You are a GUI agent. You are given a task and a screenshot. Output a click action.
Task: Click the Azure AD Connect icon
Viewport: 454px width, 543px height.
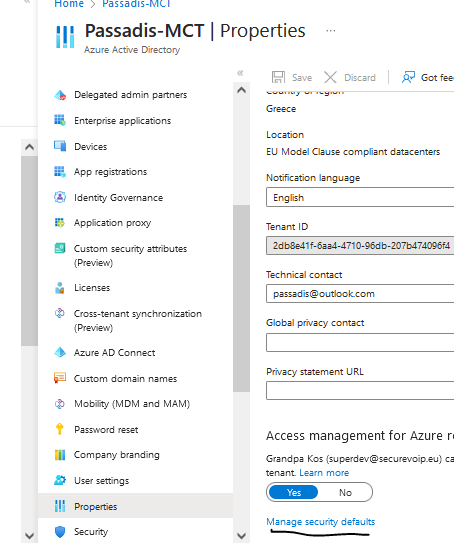point(60,353)
